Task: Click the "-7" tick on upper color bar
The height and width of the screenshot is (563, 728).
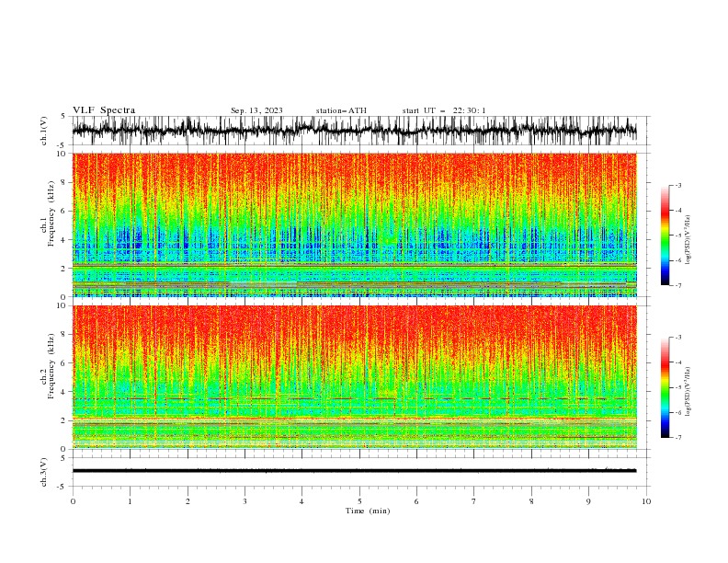Action: [x=678, y=285]
